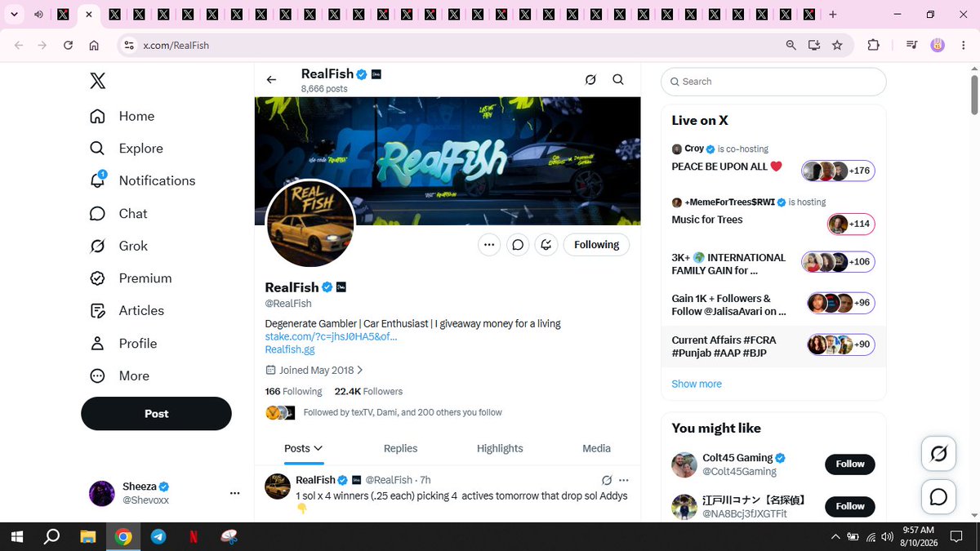Image resolution: width=980 pixels, height=551 pixels.
Task: Click Show more under Live on X
Action: point(697,384)
